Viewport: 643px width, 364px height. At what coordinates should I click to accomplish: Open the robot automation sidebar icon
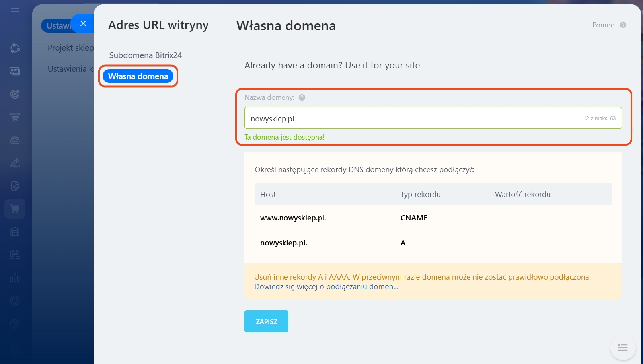(x=15, y=140)
